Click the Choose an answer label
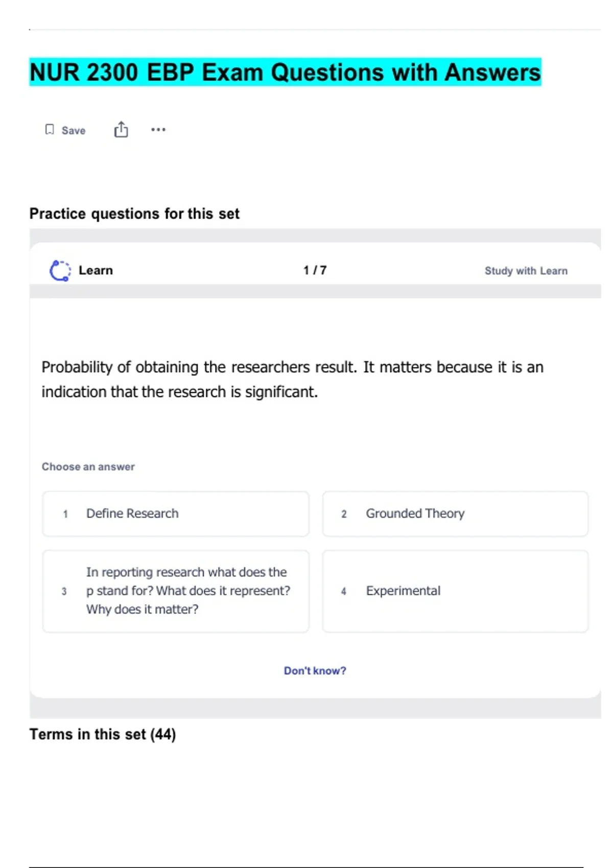 click(x=88, y=467)
